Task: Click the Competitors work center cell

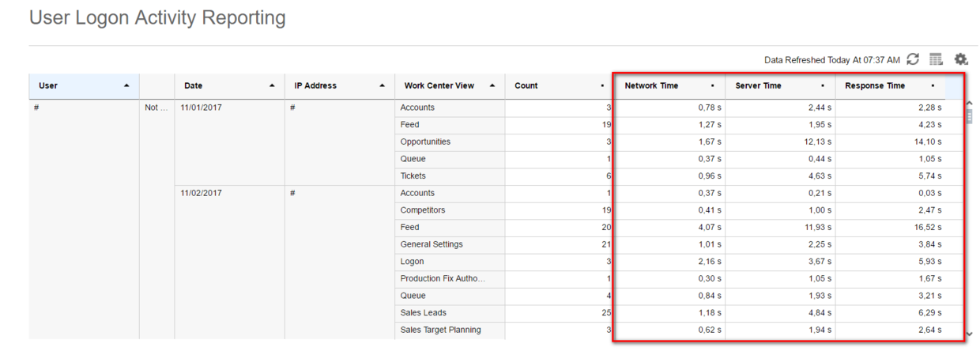Action: pos(422,210)
